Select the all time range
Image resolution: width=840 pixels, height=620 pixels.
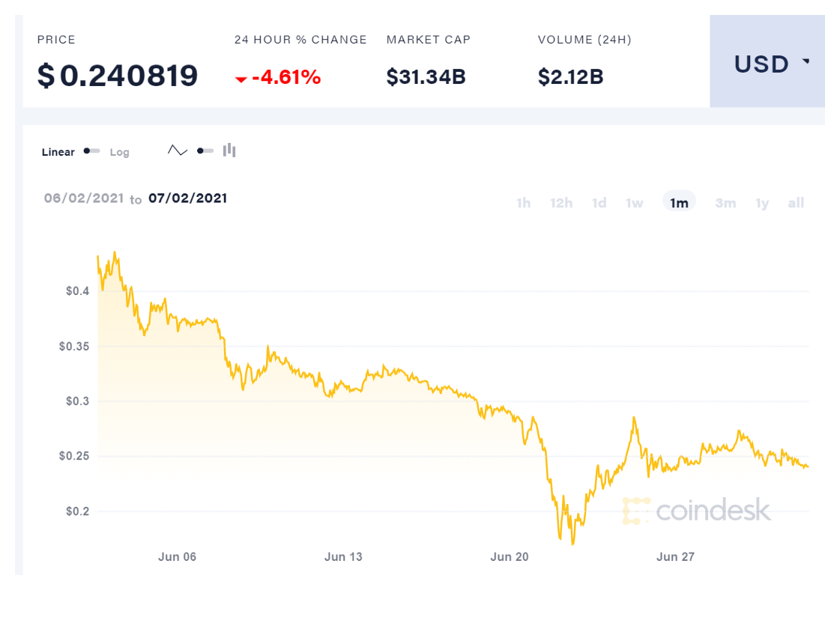pos(796,203)
